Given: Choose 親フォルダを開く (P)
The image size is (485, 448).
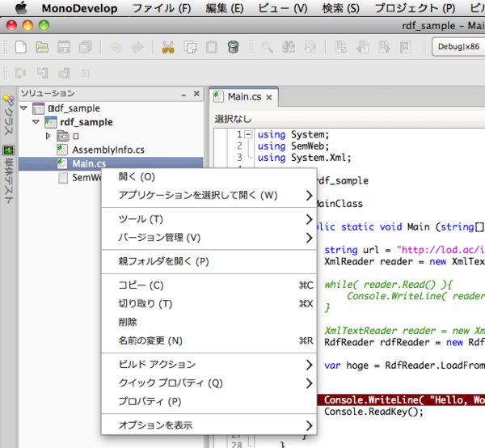Looking at the screenshot, I should 209,262.
